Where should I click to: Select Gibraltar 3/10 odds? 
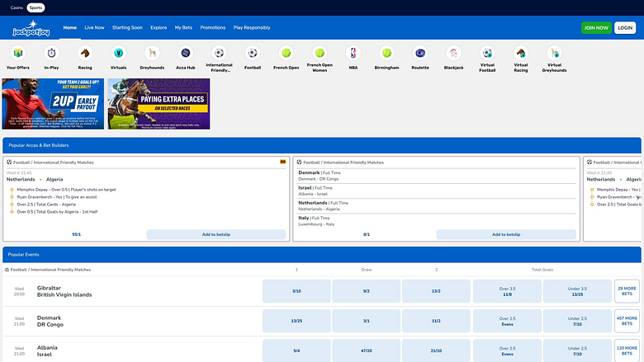[296, 291]
